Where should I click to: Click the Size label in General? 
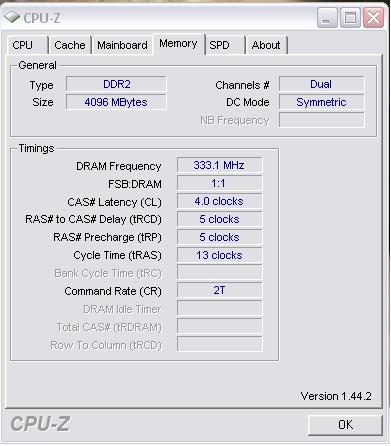pos(43,102)
